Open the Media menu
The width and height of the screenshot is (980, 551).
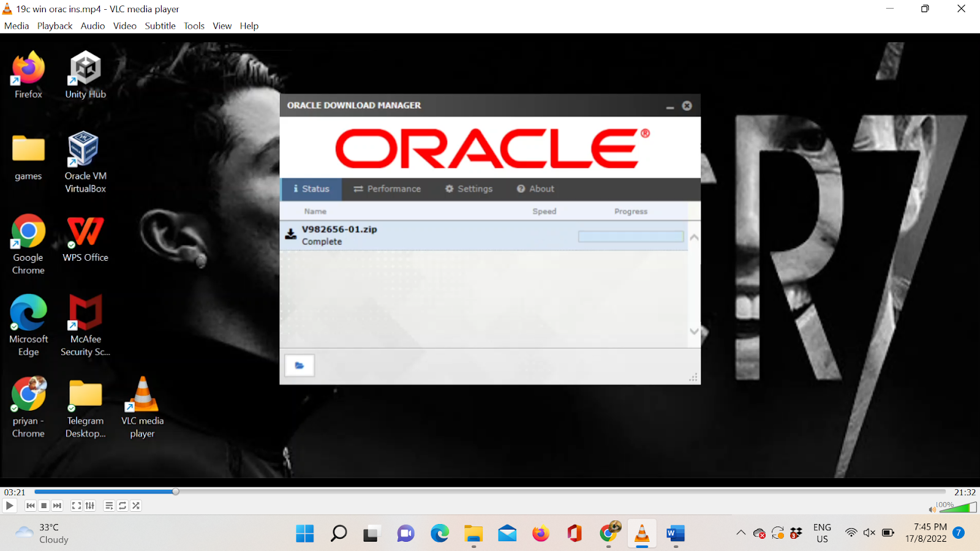(x=17, y=26)
